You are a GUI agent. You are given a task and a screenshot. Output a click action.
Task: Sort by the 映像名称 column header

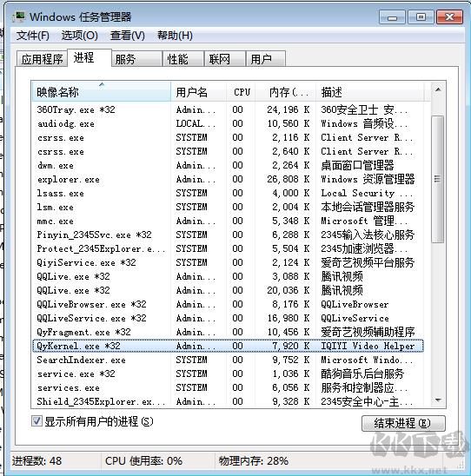(x=101, y=92)
